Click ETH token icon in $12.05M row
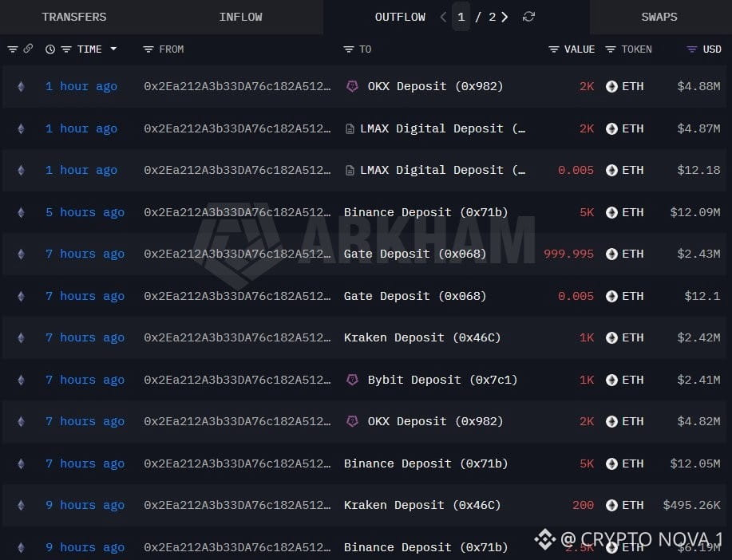 (x=611, y=463)
